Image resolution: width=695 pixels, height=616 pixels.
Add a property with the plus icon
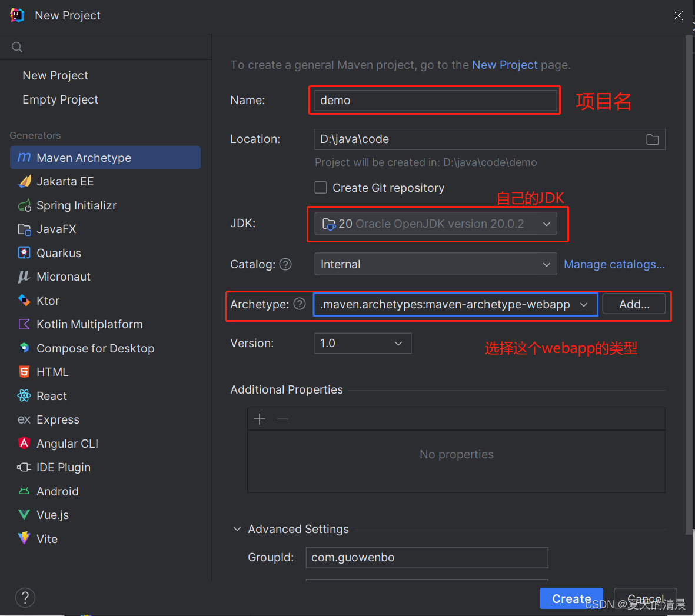pos(260,419)
